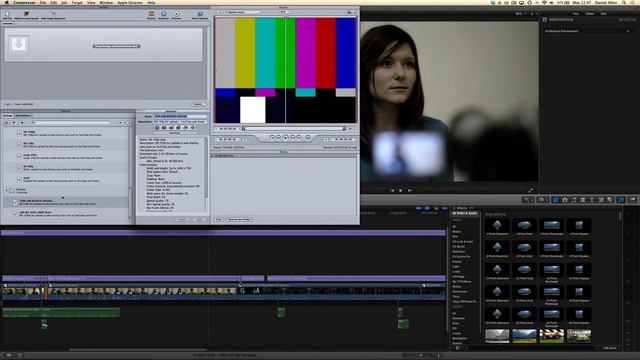Select the Blur effects category
This screenshot has height=360, width=640.
455,237
